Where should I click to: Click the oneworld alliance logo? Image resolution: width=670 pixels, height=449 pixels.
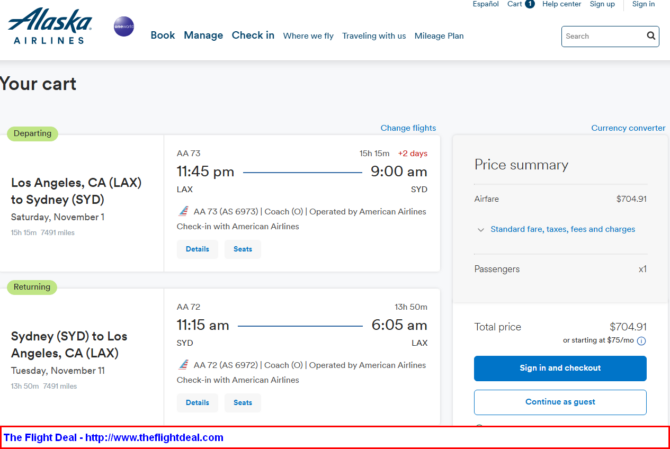pyautogui.click(x=124, y=26)
